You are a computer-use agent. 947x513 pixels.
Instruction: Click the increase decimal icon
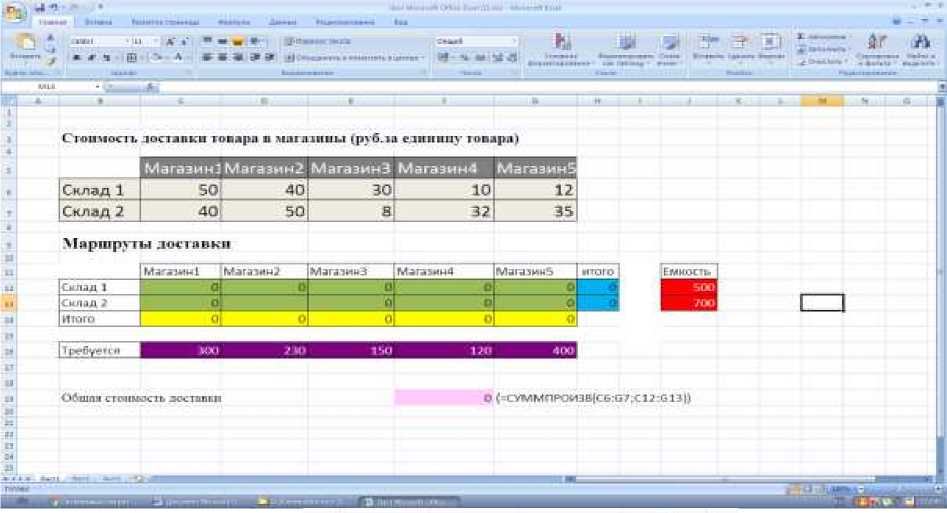coord(498,57)
